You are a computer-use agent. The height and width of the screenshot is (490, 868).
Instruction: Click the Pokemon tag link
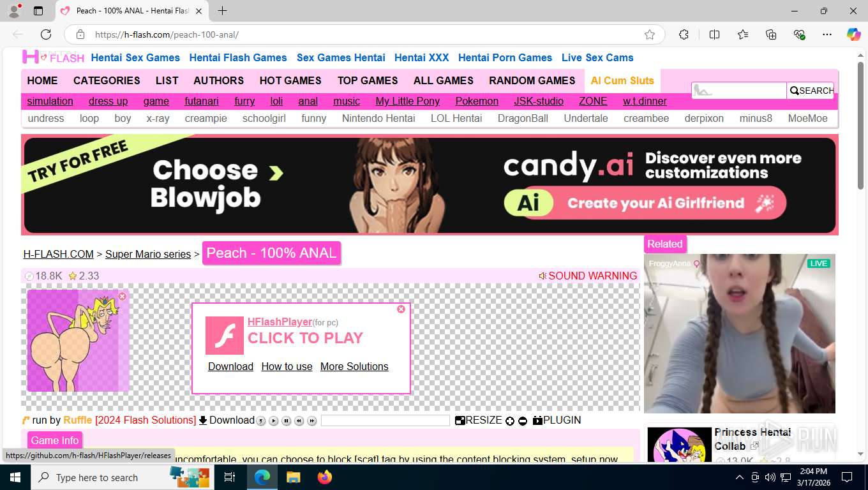tap(477, 101)
